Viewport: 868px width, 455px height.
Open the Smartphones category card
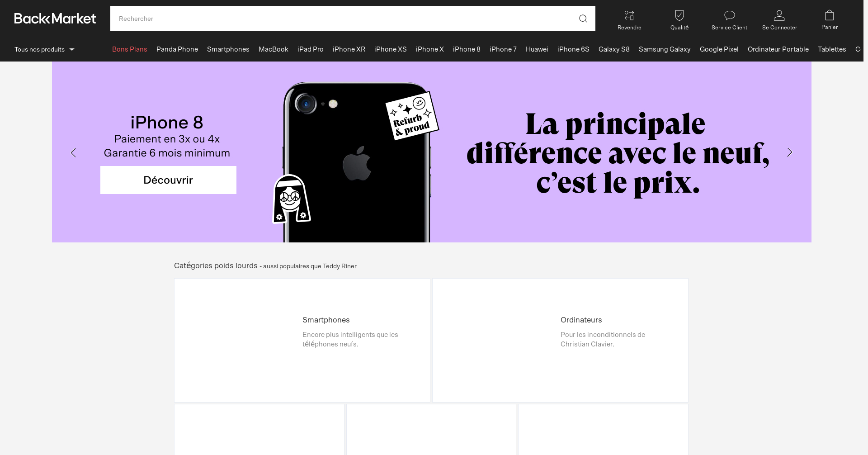pyautogui.click(x=302, y=340)
